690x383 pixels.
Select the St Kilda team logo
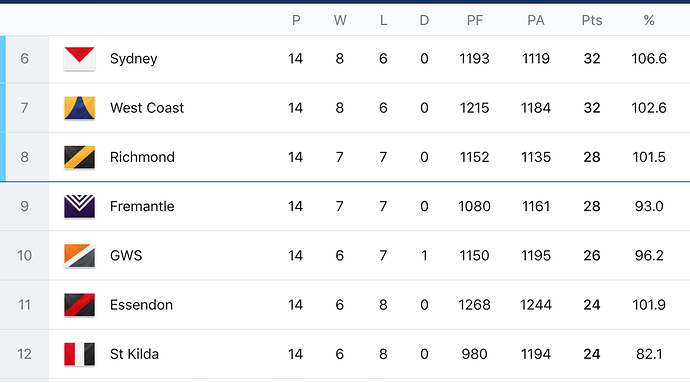(79, 354)
